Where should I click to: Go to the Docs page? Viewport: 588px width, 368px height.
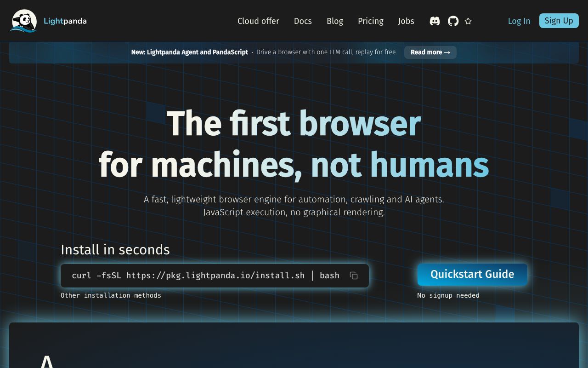303,21
